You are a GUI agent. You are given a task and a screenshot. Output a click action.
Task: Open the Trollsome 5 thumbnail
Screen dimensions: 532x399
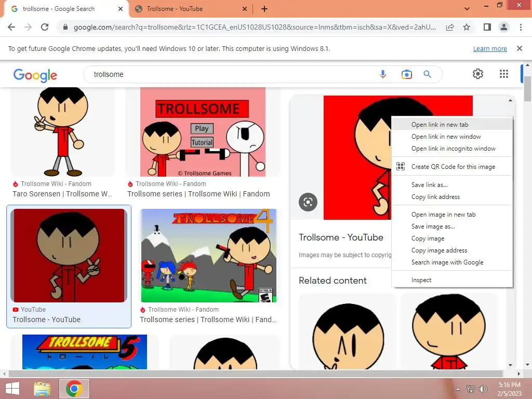pos(85,352)
